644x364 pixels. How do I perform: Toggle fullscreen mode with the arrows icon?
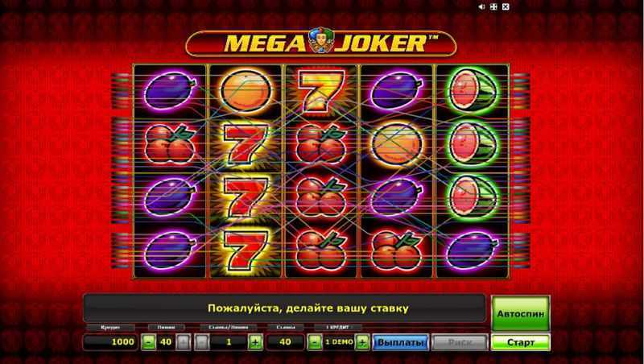tap(494, 6)
